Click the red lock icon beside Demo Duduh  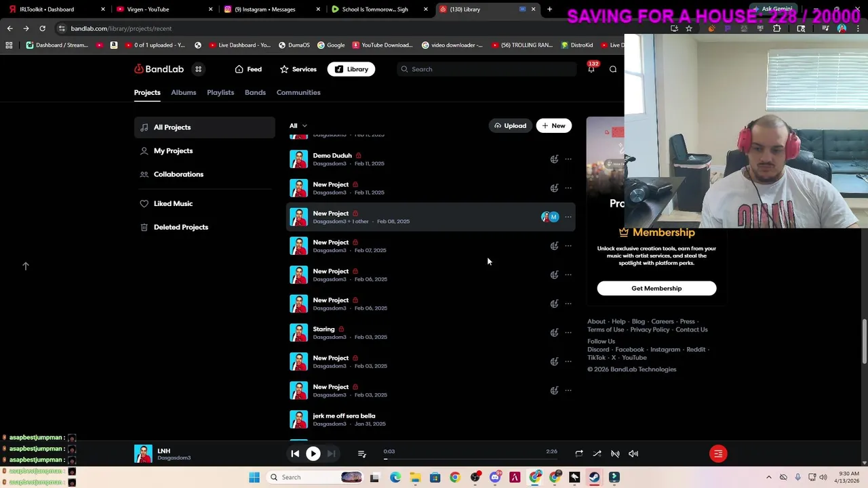[358, 156]
